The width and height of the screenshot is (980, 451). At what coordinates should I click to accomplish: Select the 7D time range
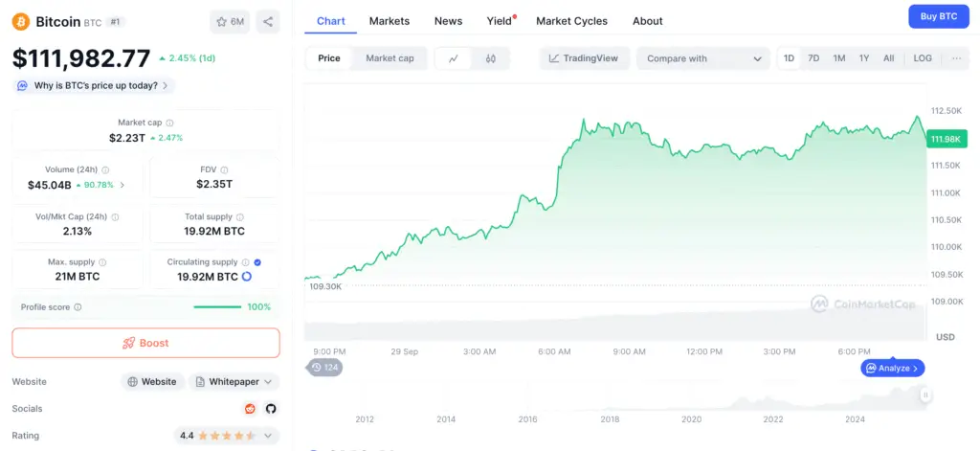coord(813,58)
